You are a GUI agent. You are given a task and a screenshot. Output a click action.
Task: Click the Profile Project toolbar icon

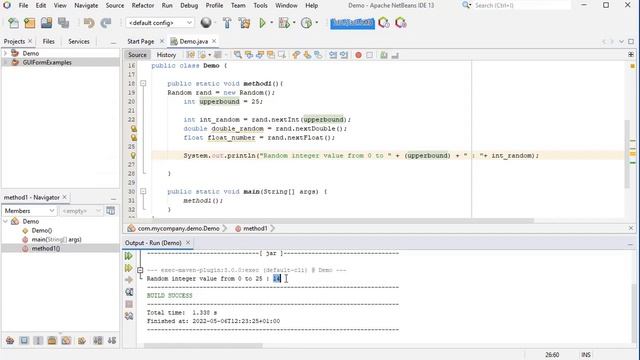tap(306, 23)
